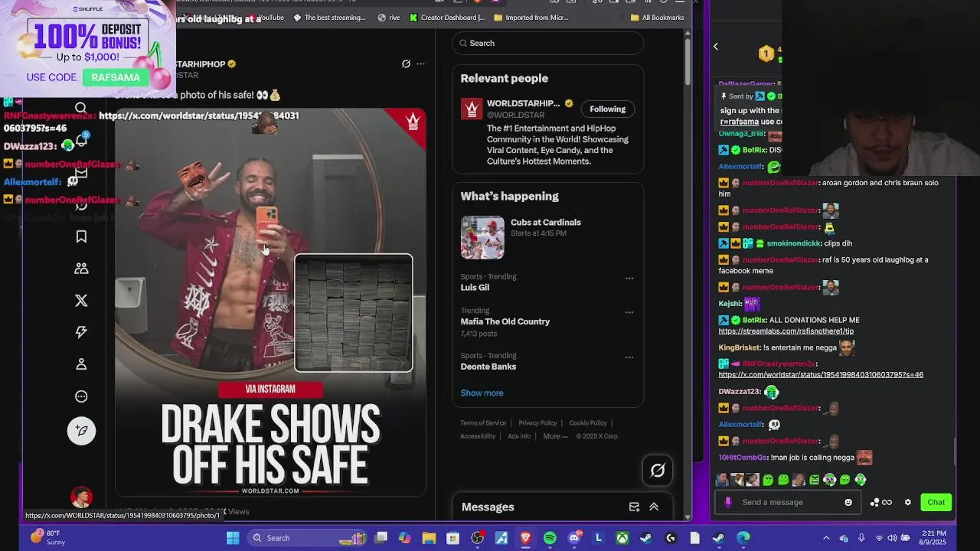Click Show more under What's happening
The width and height of the screenshot is (980, 551).
(482, 393)
